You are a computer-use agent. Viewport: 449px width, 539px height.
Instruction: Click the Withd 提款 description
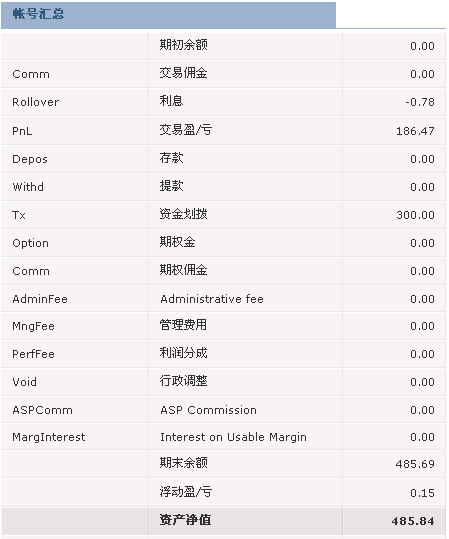pyautogui.click(x=172, y=186)
